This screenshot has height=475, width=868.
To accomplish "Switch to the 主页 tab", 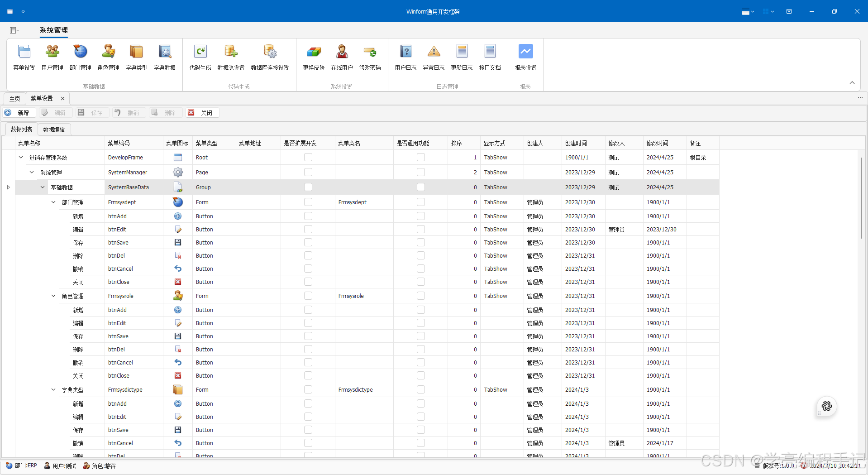I will pyautogui.click(x=14, y=98).
